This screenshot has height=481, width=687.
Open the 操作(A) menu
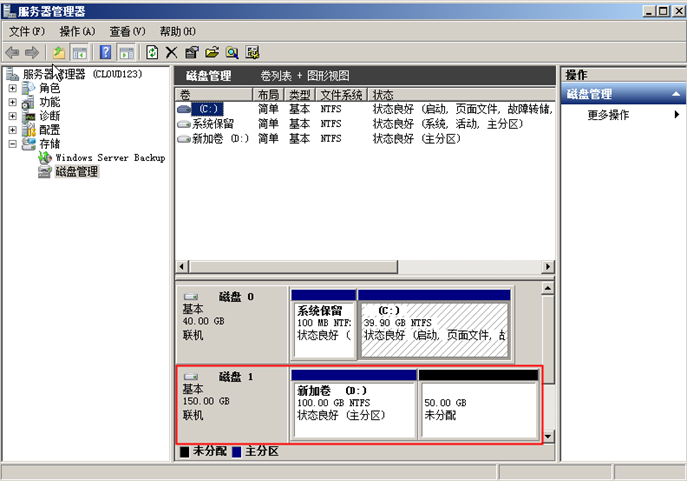[x=77, y=32]
